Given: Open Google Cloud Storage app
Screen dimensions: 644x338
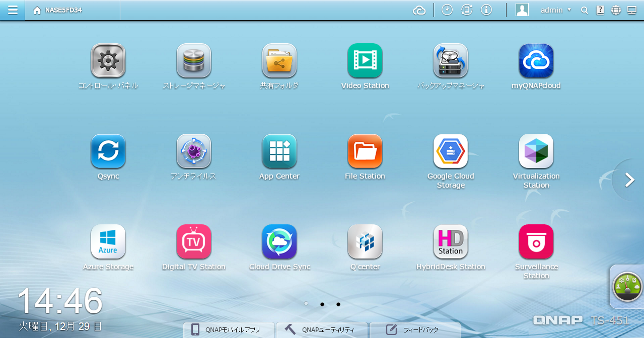Looking at the screenshot, I should pos(451,151).
